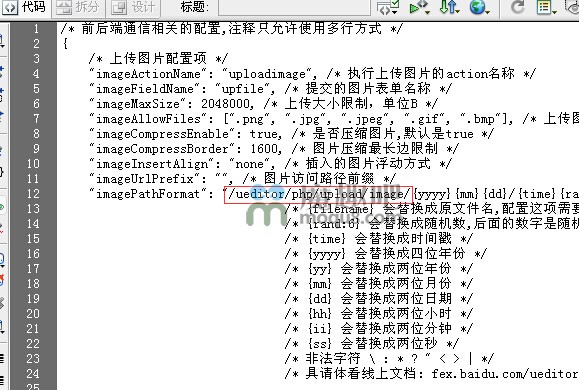Open the green play debug-in-browser icon
The image size is (579, 390).
[x=419, y=7]
